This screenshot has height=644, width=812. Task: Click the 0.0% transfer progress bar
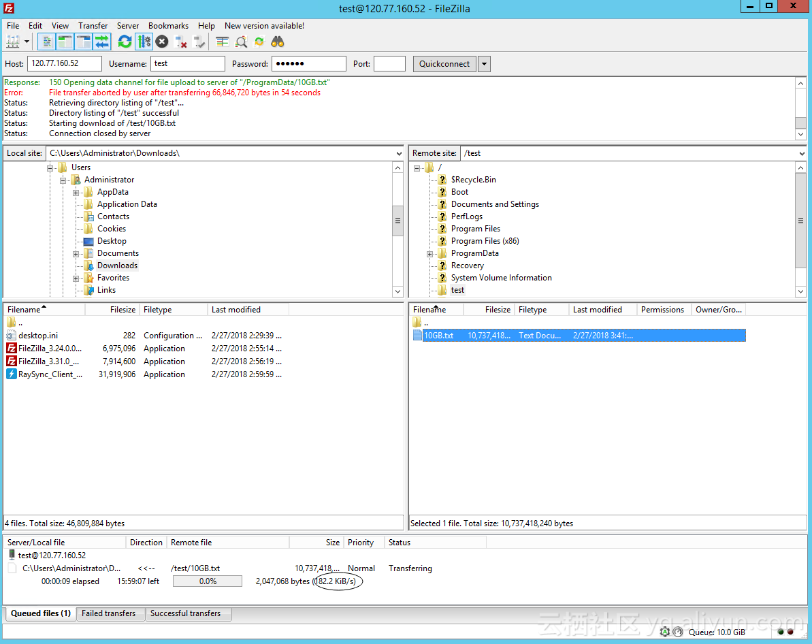(208, 581)
